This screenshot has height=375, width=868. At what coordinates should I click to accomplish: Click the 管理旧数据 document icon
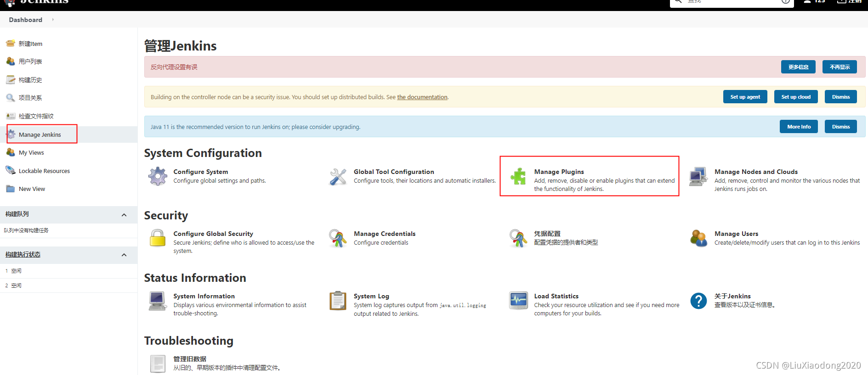point(158,364)
